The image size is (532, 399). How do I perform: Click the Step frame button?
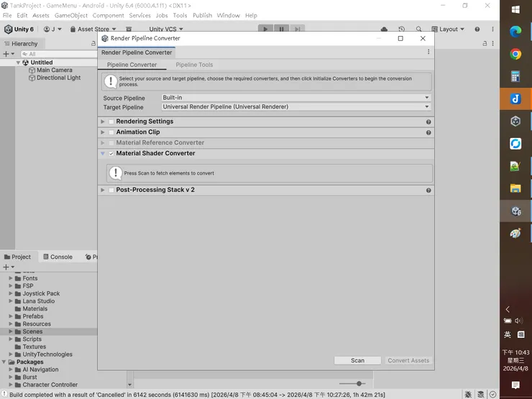(297, 29)
